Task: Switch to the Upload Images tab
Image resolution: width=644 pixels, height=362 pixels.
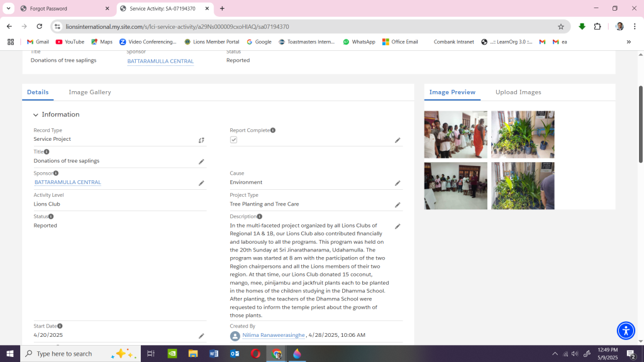Action: tap(518, 92)
